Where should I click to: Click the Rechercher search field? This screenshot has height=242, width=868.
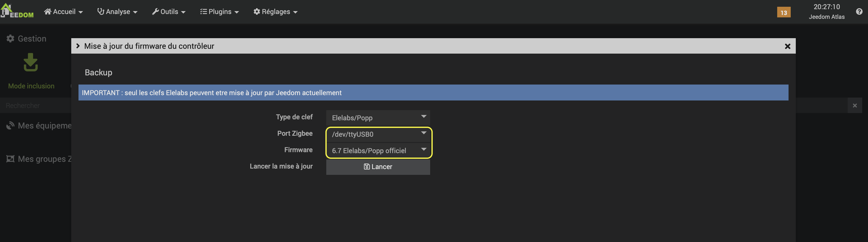coord(35,106)
